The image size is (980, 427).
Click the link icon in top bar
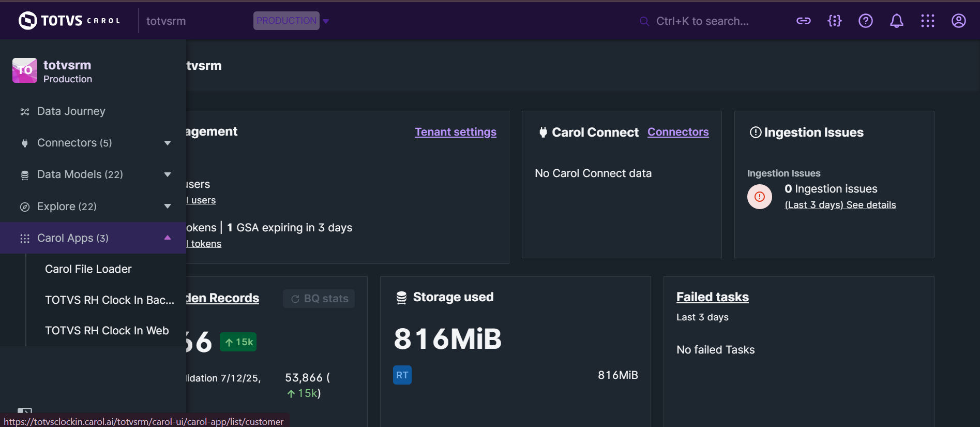coord(803,21)
